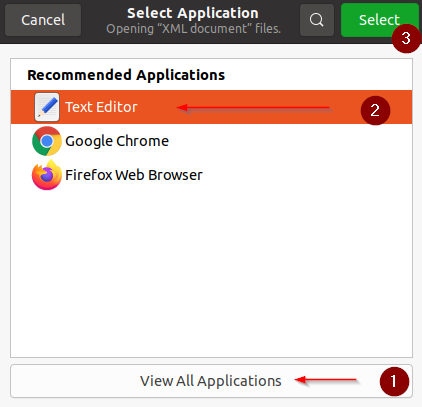Confirm with the green Select button
422x407 pixels.
click(x=379, y=20)
